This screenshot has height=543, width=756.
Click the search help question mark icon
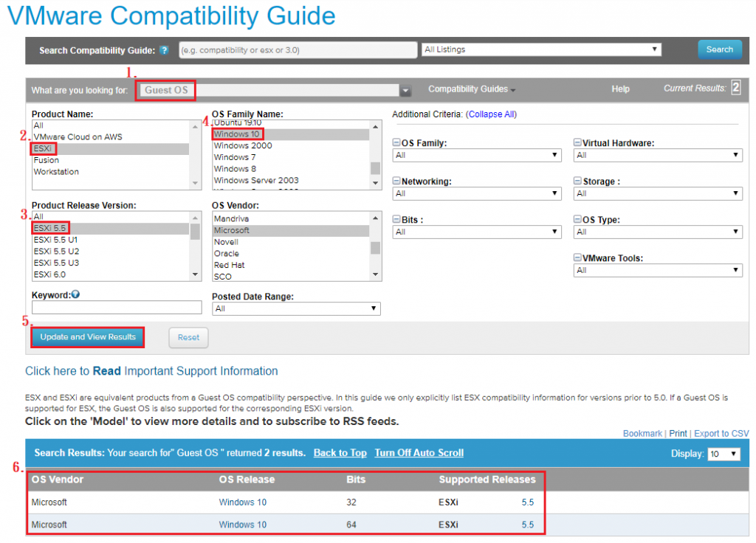[164, 50]
